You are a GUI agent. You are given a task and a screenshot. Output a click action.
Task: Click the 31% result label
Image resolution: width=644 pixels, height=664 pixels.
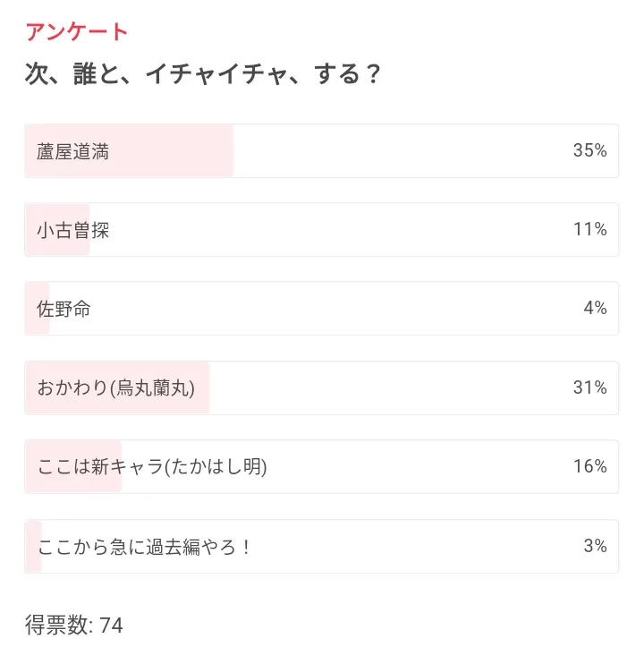(589, 387)
